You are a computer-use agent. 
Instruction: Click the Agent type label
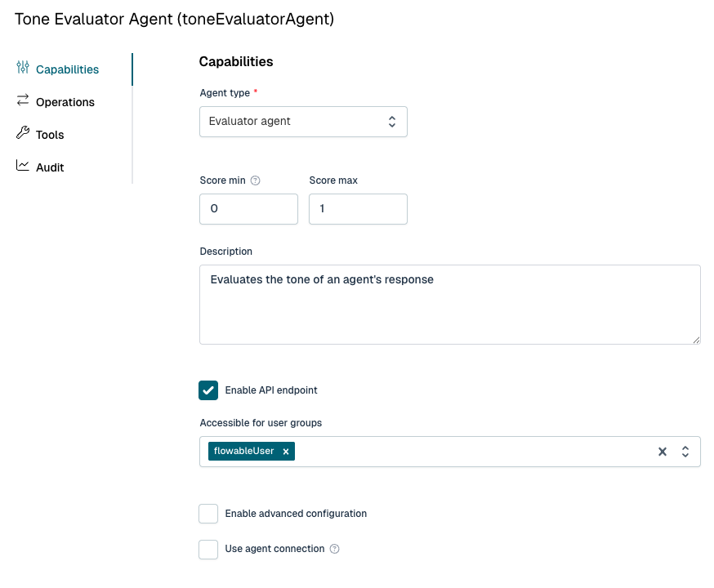(x=225, y=93)
